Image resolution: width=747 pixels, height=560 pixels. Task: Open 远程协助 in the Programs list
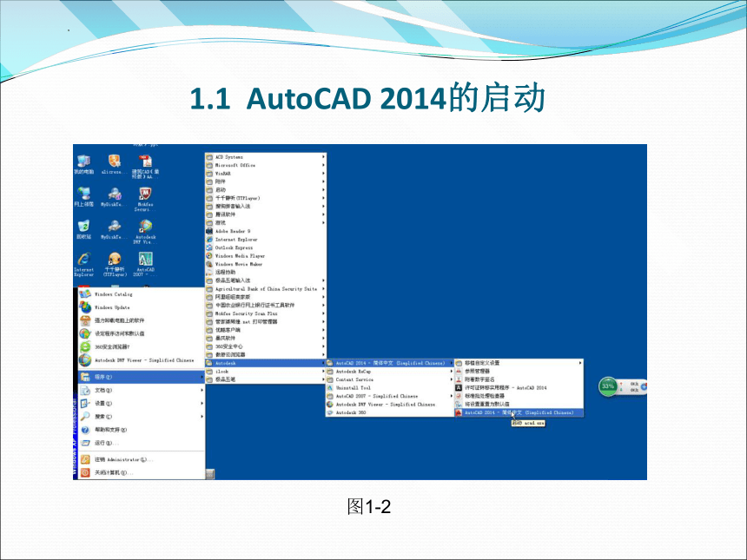pyautogui.click(x=266, y=273)
